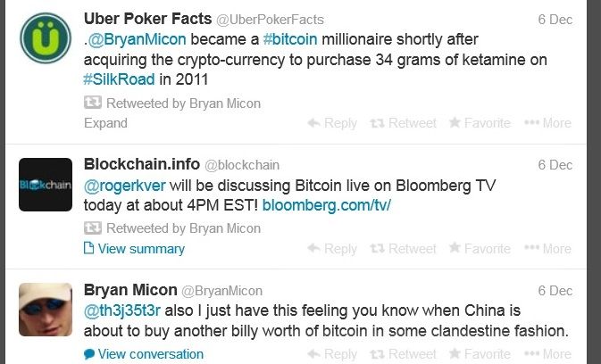View conversation on Bryan Micon's tweet
The width and height of the screenshot is (601, 364).
[x=144, y=354]
